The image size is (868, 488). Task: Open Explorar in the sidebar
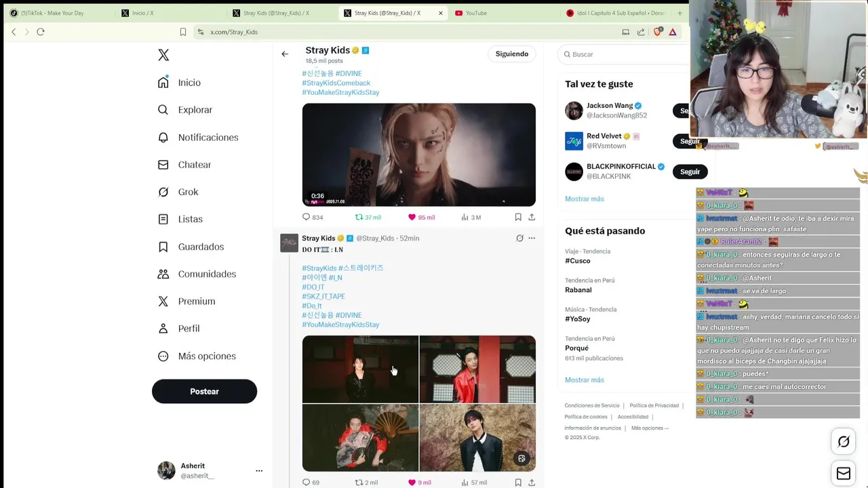[x=184, y=110]
